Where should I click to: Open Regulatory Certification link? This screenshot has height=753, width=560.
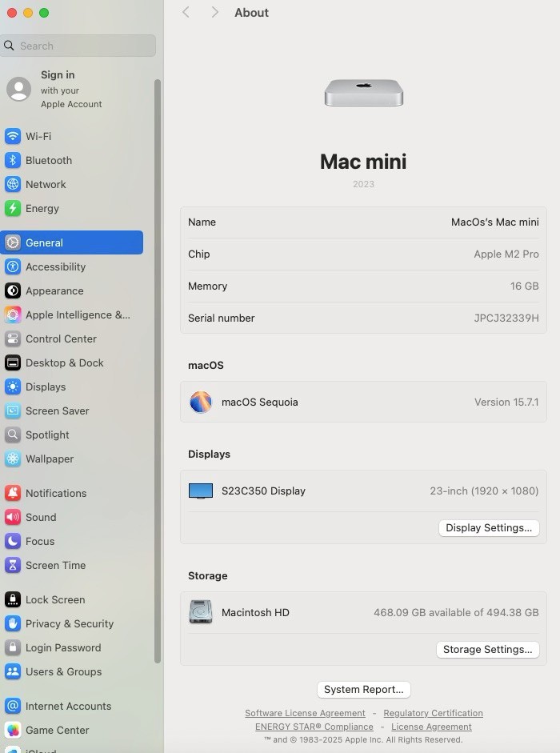(434, 713)
